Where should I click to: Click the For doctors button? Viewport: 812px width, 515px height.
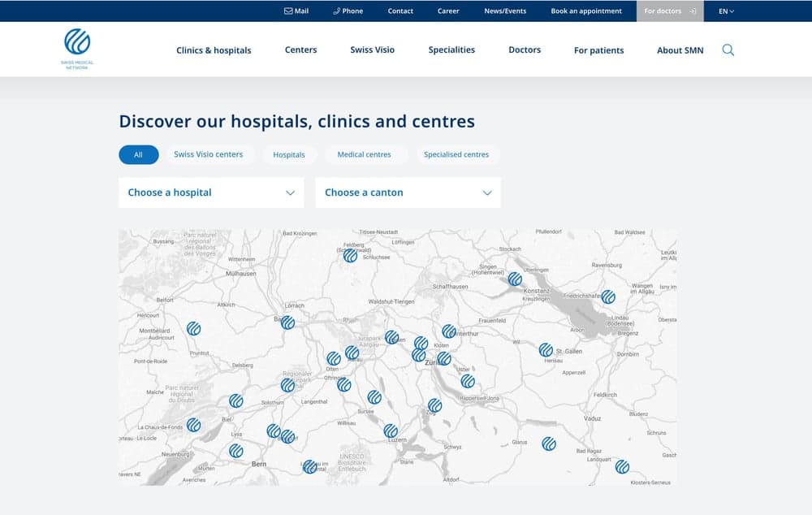click(x=670, y=11)
